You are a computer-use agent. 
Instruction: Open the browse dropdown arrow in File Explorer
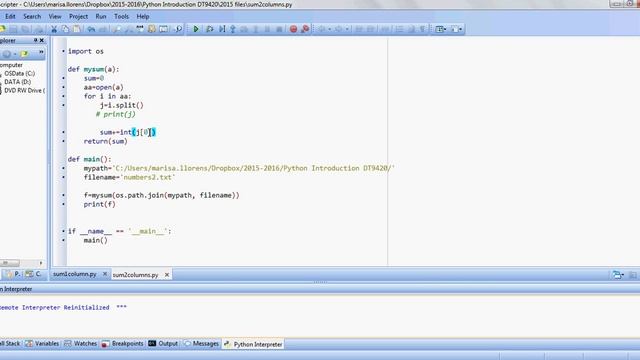click(x=15, y=54)
